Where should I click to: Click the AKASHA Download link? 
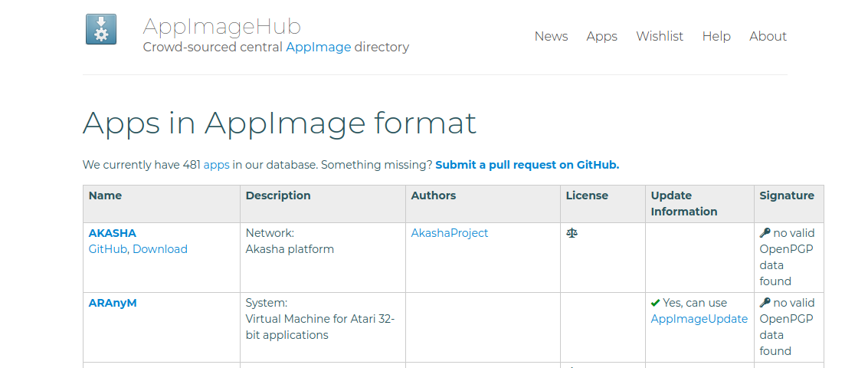tap(159, 249)
